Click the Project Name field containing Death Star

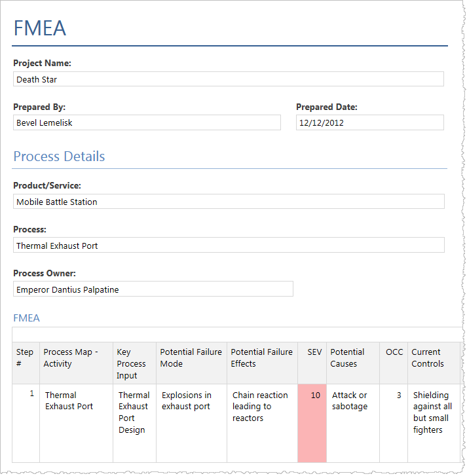tap(228, 79)
